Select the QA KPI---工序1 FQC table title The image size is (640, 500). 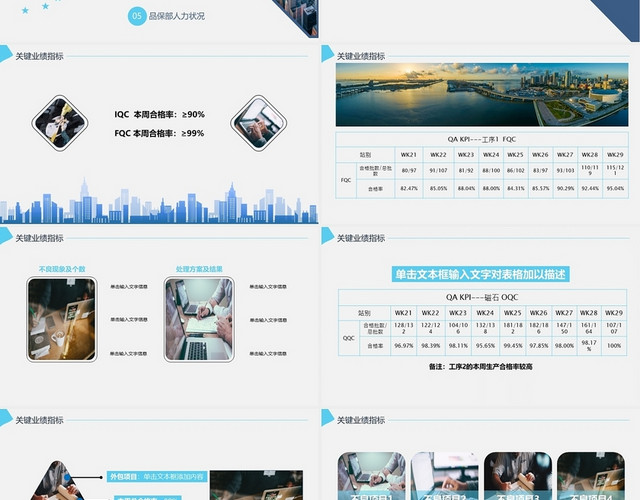pos(482,139)
